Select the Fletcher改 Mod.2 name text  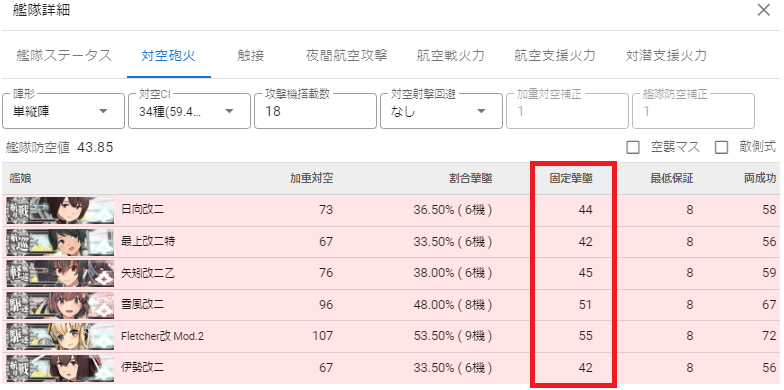162,336
